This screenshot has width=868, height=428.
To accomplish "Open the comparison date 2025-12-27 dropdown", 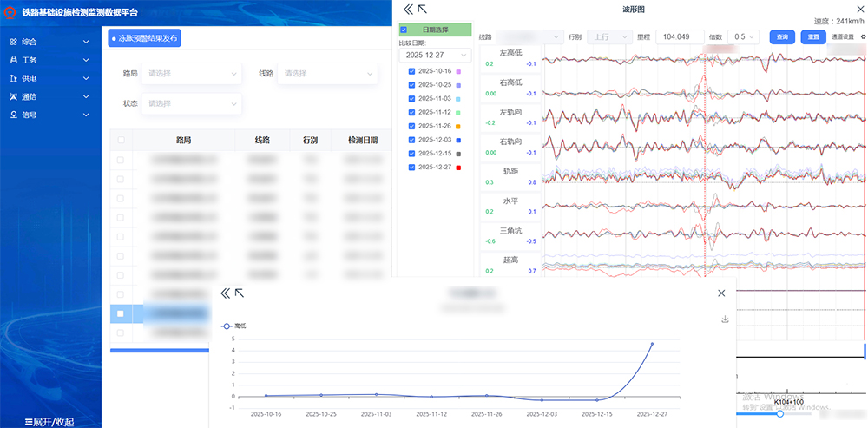I will click(435, 55).
